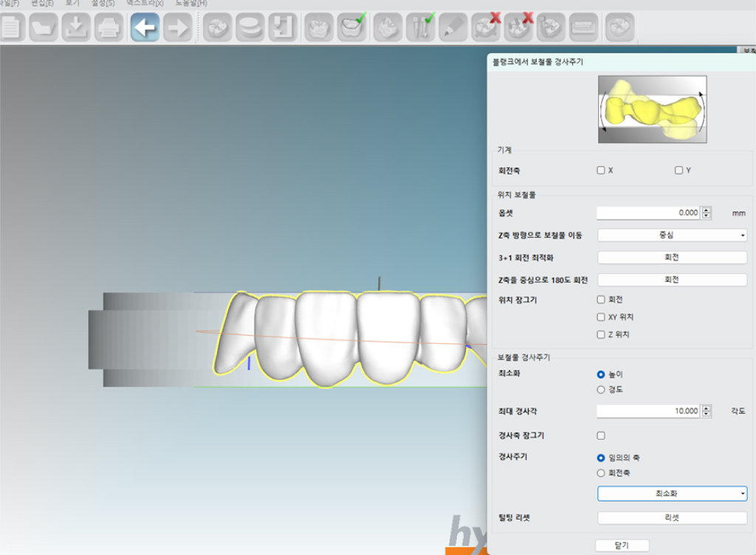Increase the 최대 경사각 spinner value
The image size is (756, 555).
pos(707,408)
